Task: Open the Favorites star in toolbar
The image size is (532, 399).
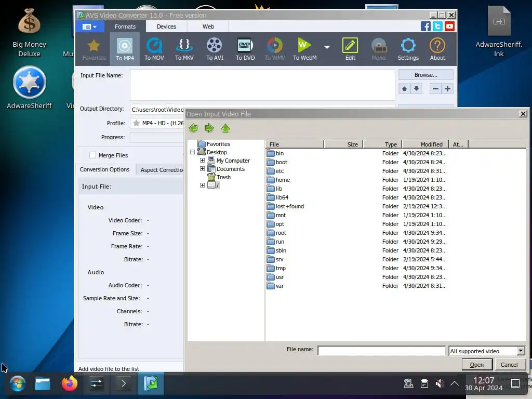Action: tap(94, 49)
